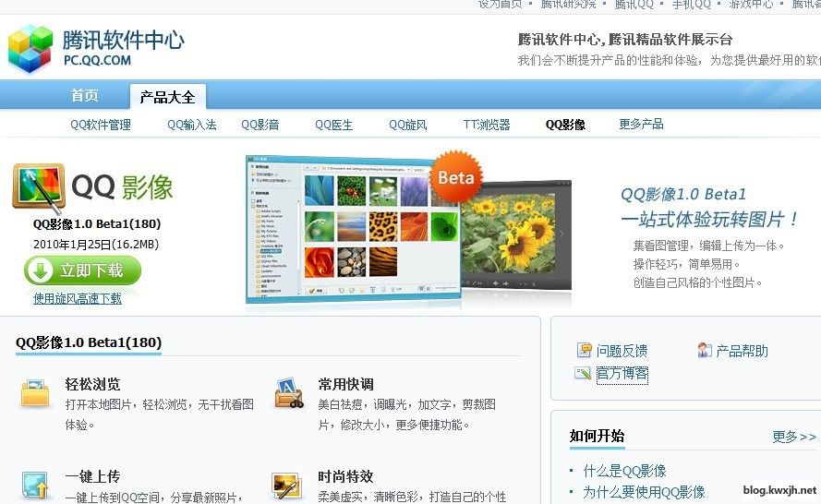Viewport: 821px width, 504px height.
Task: Click the 产品帮助 person icon
Action: [x=705, y=350]
